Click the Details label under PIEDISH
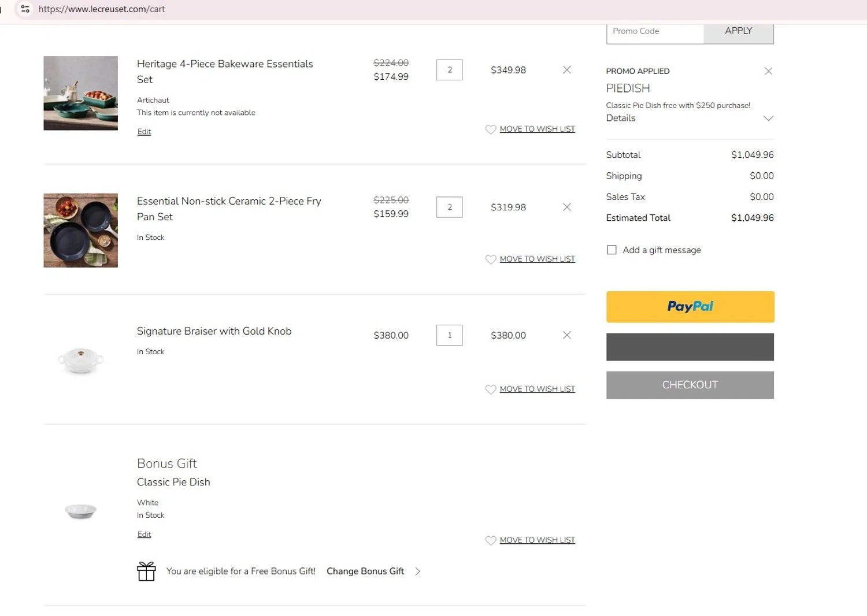This screenshot has height=616, width=867. pos(621,118)
